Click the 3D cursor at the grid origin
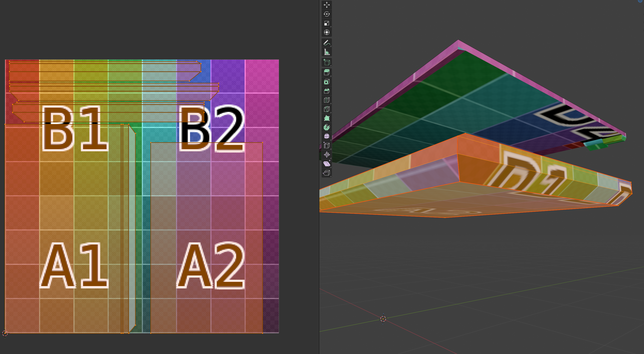This screenshot has height=354, width=644. pos(383,319)
